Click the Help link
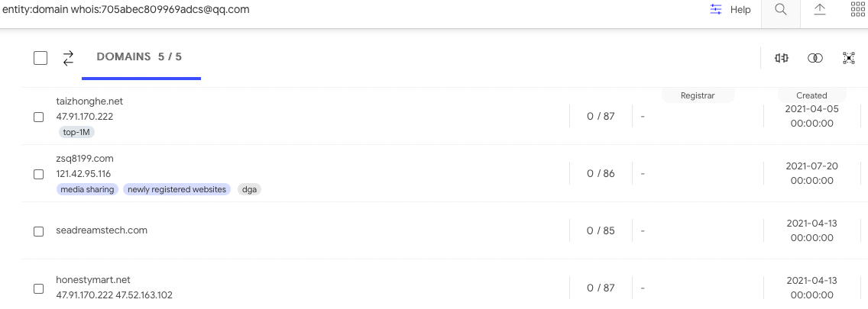This screenshot has height=309, width=868. [740, 10]
